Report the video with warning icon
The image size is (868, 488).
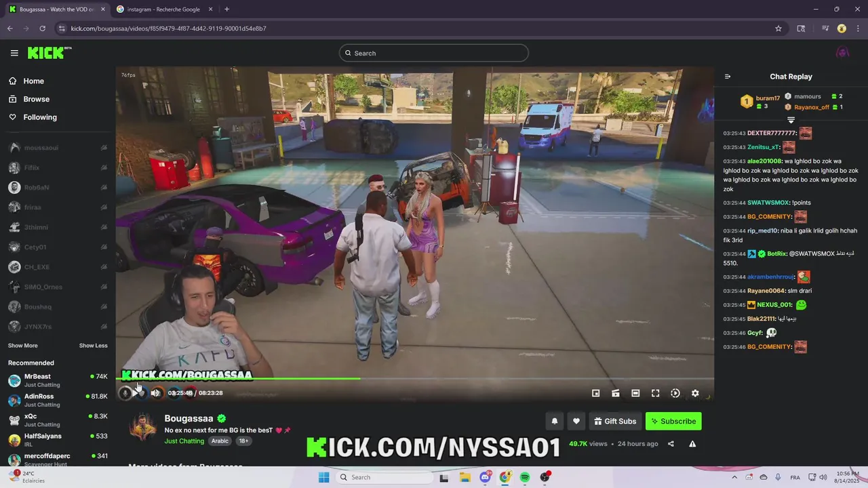tap(692, 444)
